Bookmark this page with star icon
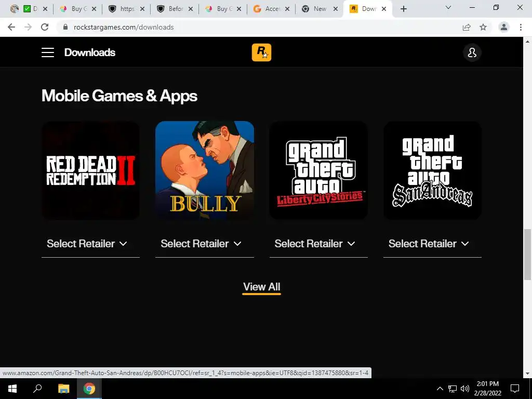The width and height of the screenshot is (532, 399). click(x=483, y=27)
